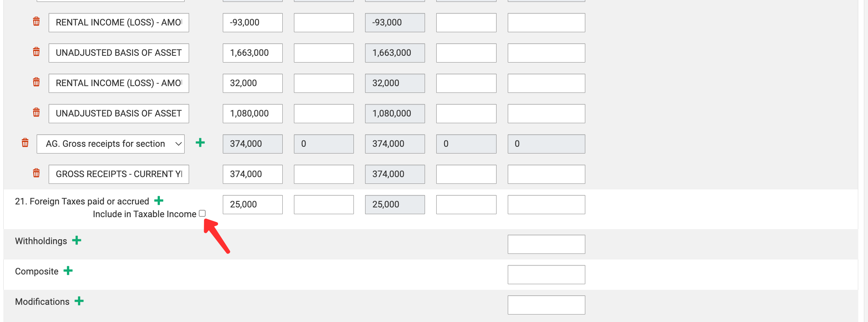The width and height of the screenshot is (868, 322).
Task: Add item under AG. Gross receipts
Action: 200,143
